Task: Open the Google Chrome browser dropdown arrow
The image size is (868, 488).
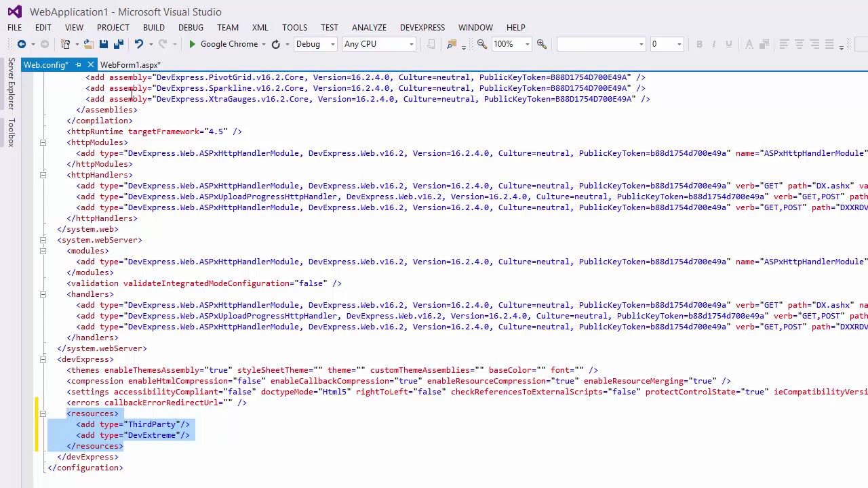Action: (264, 45)
